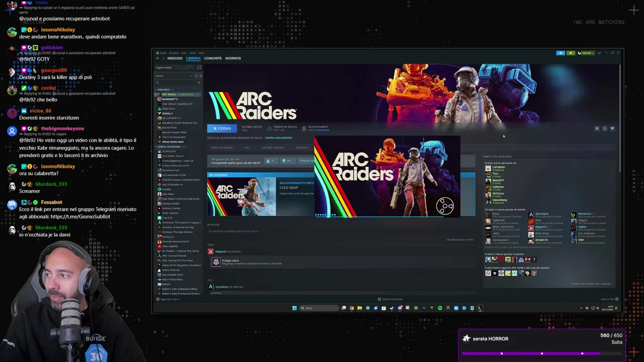
Task: Open the Windows Start button on the taskbar
Action: [x=294, y=308]
